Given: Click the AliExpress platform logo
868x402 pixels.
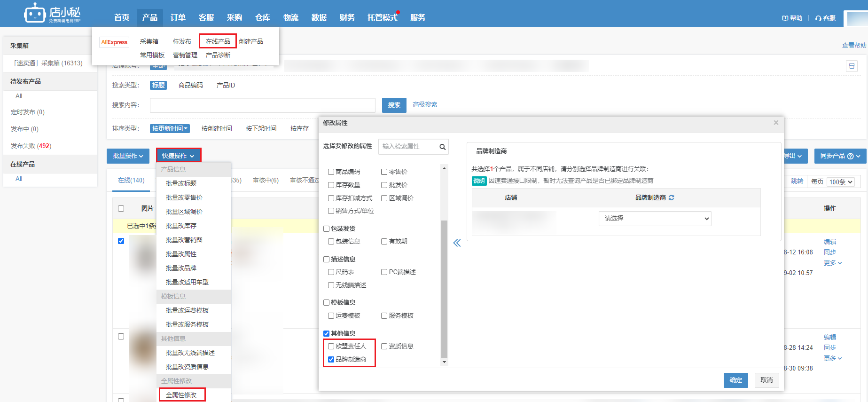Looking at the screenshot, I should click(114, 42).
